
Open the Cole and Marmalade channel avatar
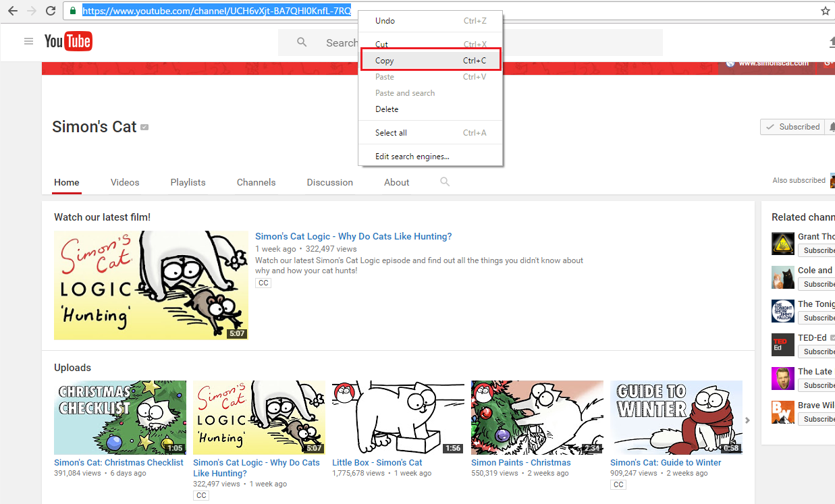click(x=783, y=277)
